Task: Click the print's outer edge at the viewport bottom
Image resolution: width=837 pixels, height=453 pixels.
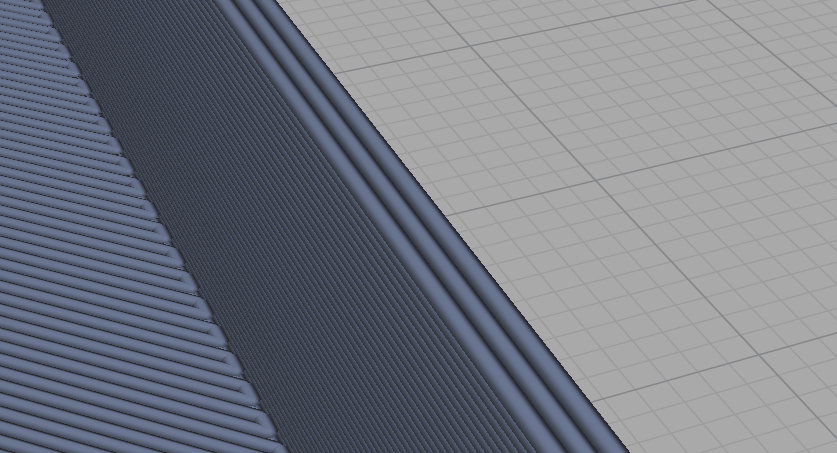Action: point(621,446)
